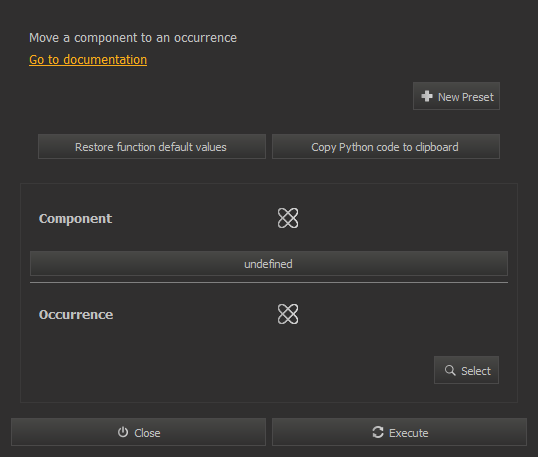Viewport: 538px width, 457px height.
Task: Close the function dialog
Action: (138, 432)
